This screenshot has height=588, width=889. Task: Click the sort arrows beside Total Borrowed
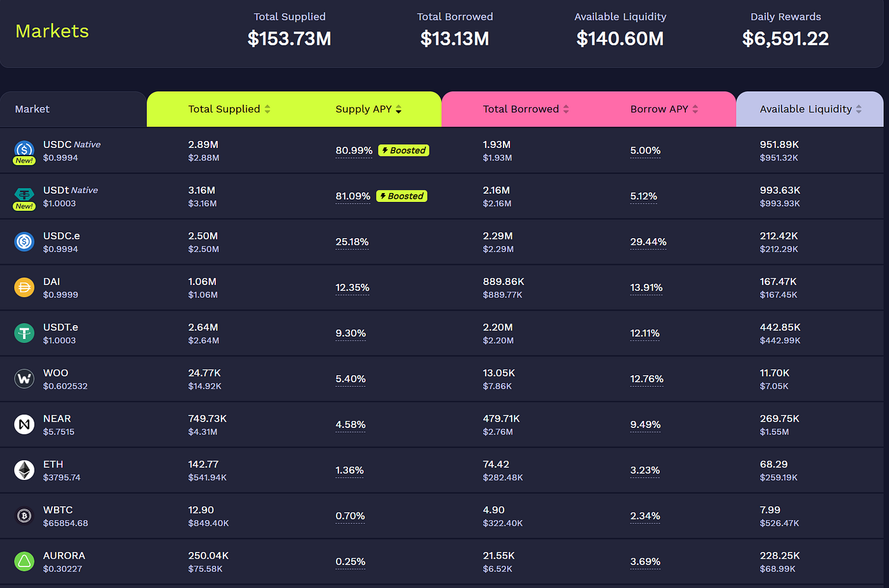coord(566,109)
